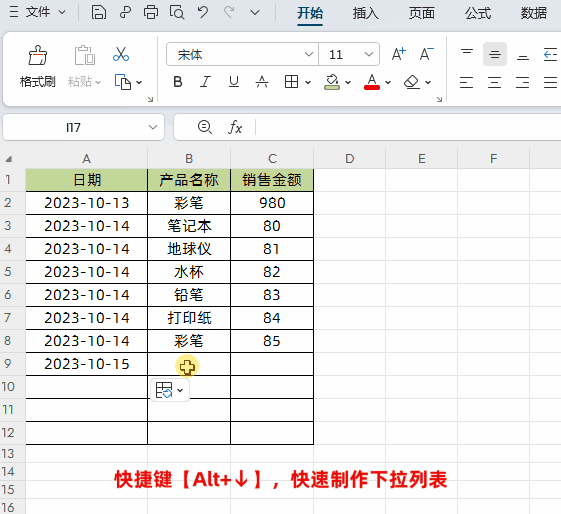Click the Save icon
The width and height of the screenshot is (561, 514).
click(x=99, y=13)
